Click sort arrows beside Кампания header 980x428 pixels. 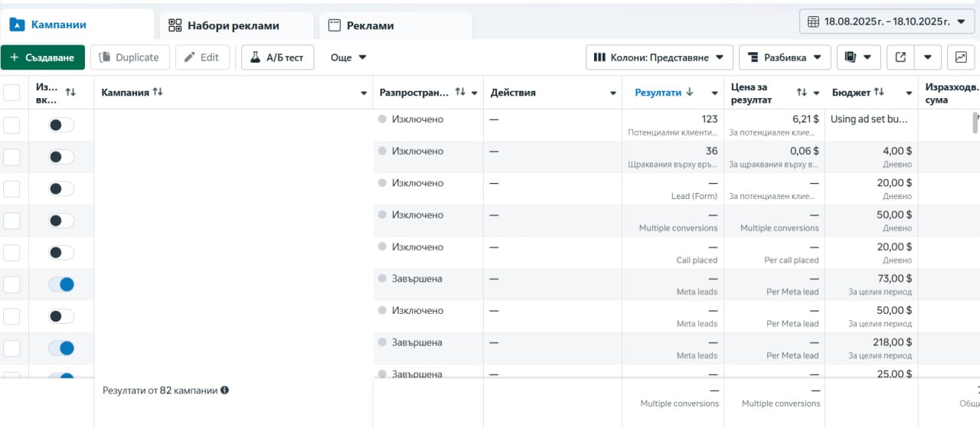[x=158, y=92]
